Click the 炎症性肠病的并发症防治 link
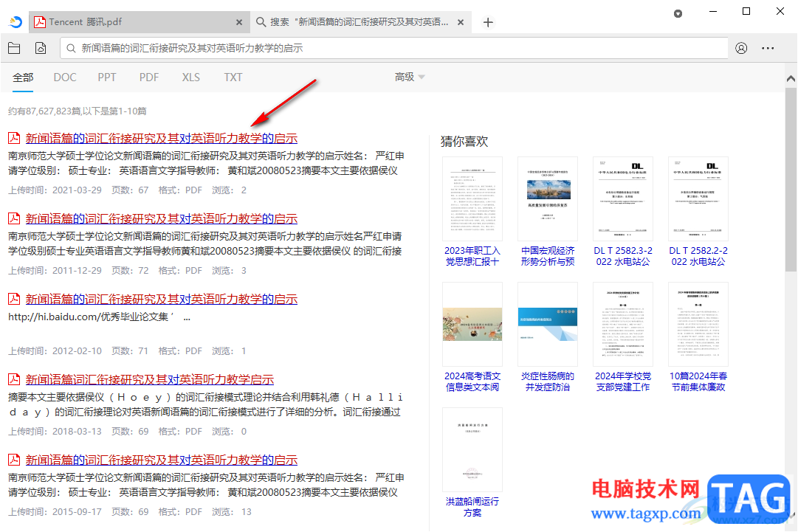 [548, 381]
